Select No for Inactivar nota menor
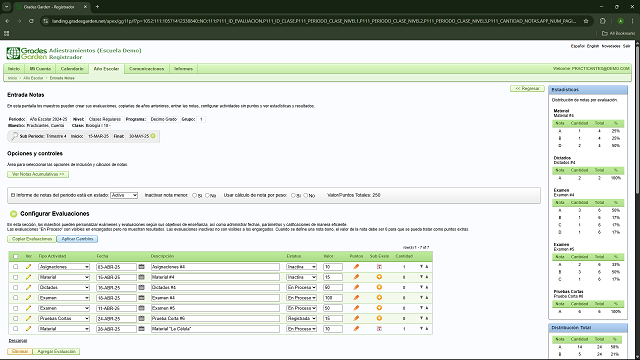This screenshot has height=360, width=640. coord(207,196)
